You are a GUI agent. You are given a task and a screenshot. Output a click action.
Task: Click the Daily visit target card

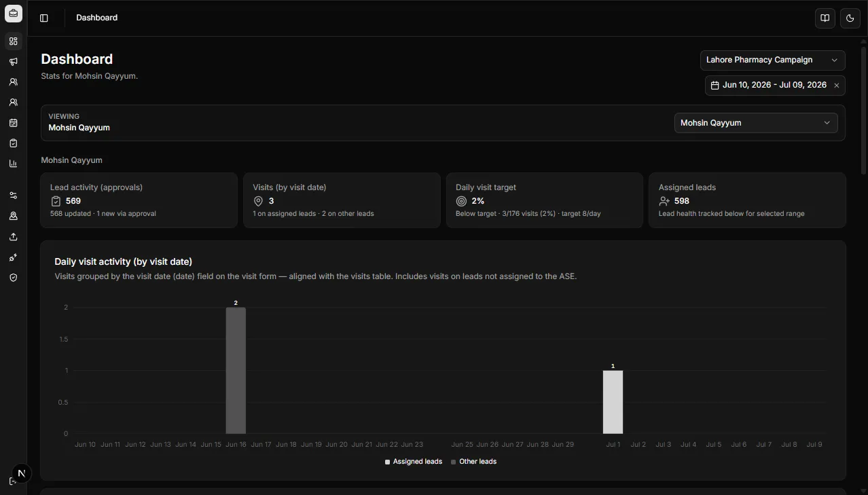[x=545, y=200]
